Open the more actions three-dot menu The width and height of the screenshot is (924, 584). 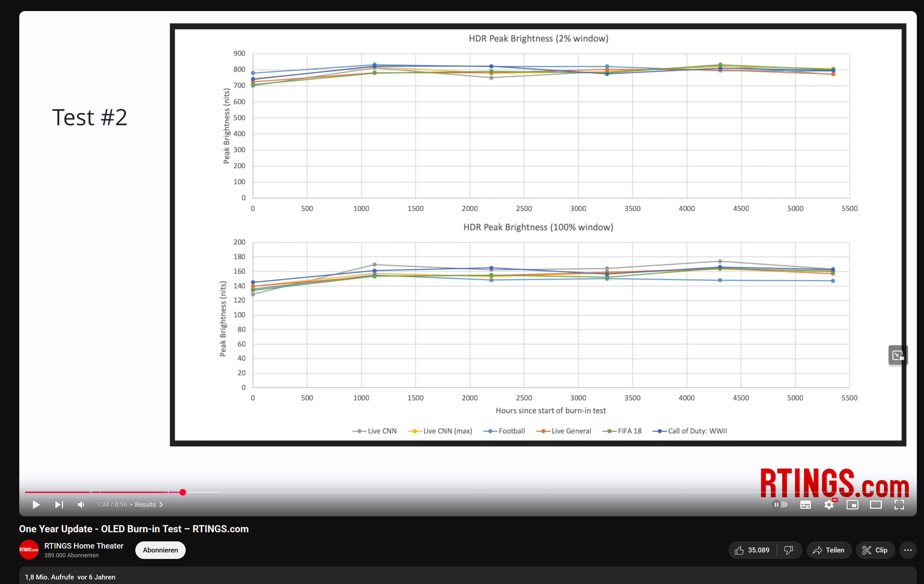(907, 550)
